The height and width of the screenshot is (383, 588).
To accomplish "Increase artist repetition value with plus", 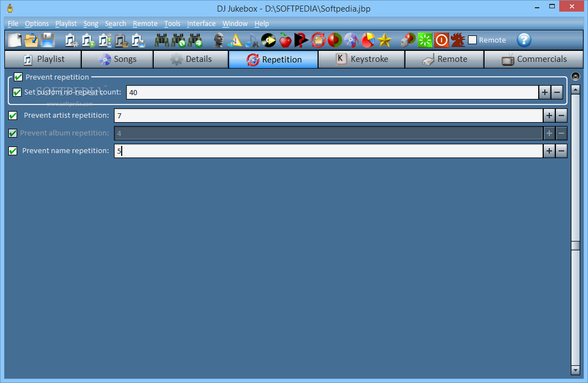I will [x=549, y=116].
